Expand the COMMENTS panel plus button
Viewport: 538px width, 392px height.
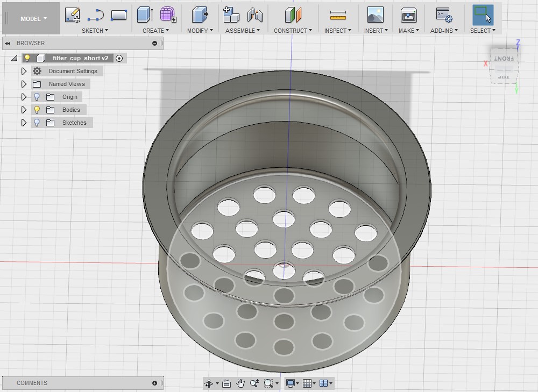(155, 383)
